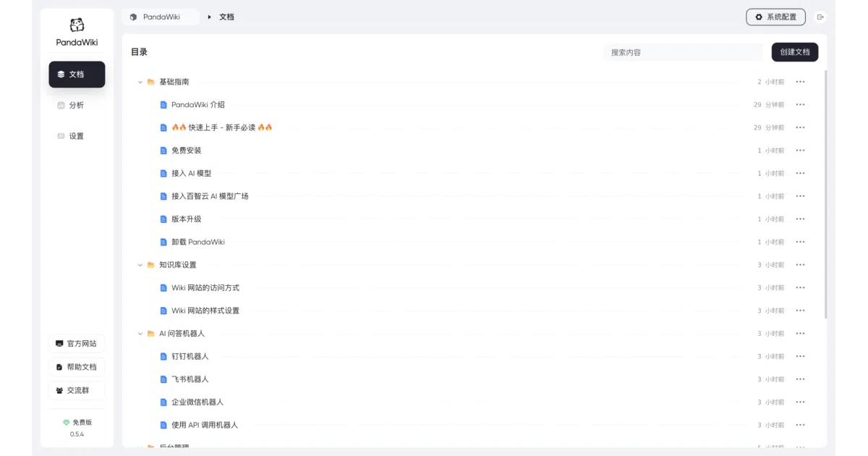The image size is (868, 456).
Task: Click document icon of 接入 AI 模型
Action: tap(163, 174)
